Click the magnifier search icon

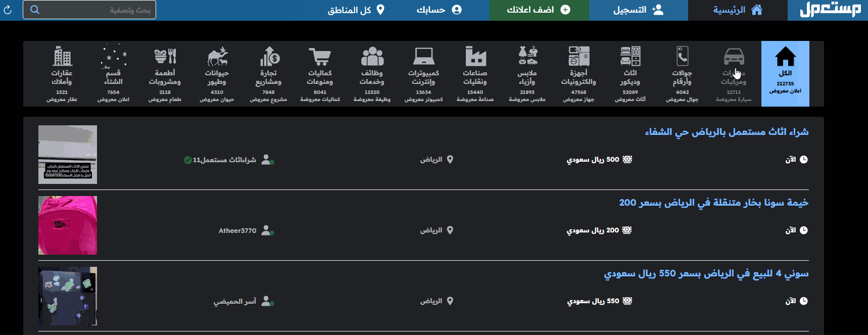click(35, 10)
